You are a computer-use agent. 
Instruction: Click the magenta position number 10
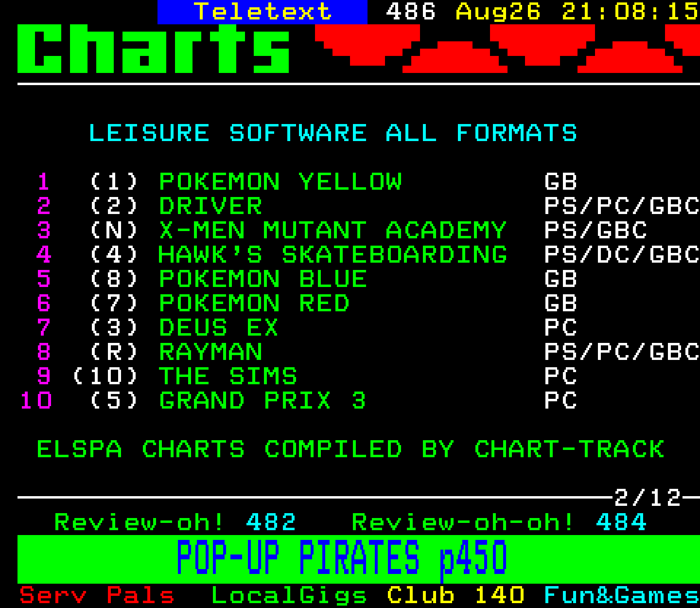[x=35, y=401]
